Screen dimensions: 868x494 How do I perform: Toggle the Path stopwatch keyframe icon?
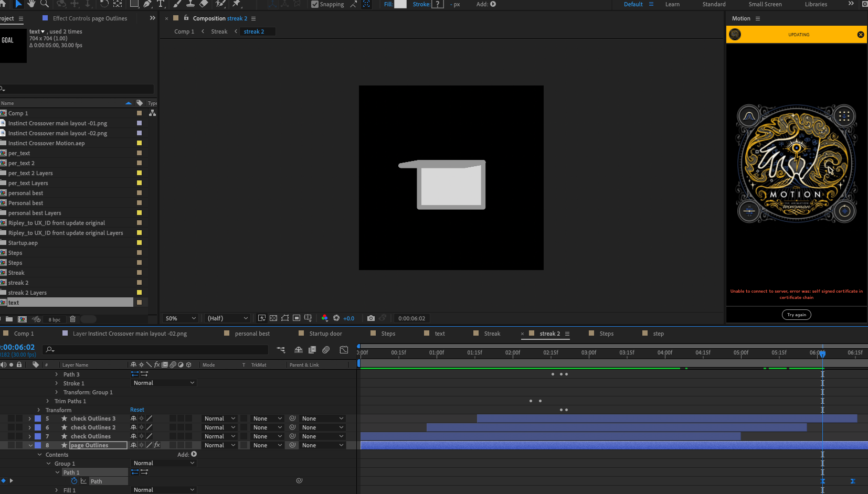[74, 481]
